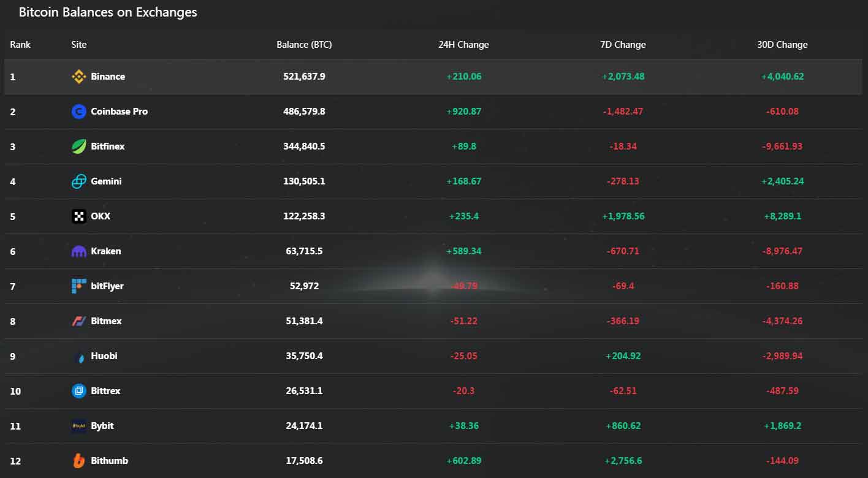Click the bitFlyer logo icon
868x478 pixels.
click(x=79, y=286)
